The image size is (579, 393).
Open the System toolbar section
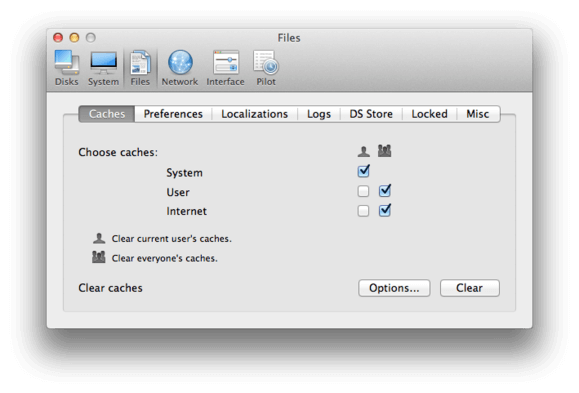[103, 68]
